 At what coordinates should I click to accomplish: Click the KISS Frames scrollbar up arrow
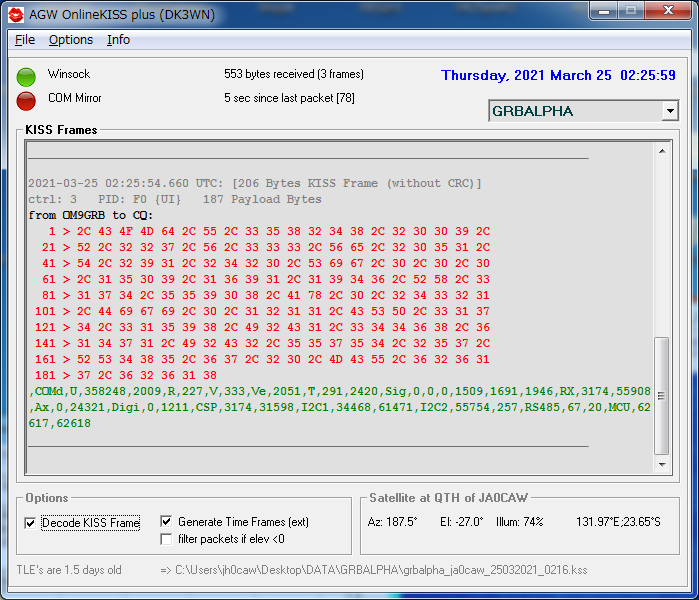662,151
